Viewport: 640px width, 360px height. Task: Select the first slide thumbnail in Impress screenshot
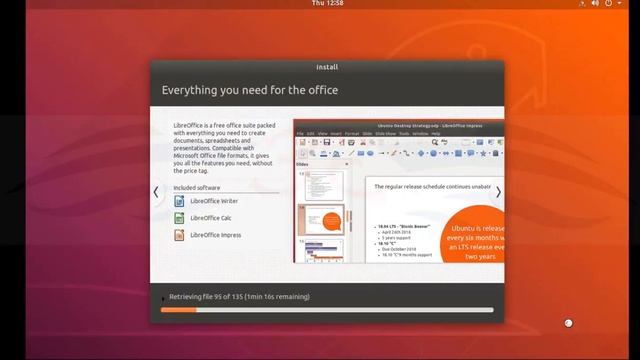(x=324, y=186)
